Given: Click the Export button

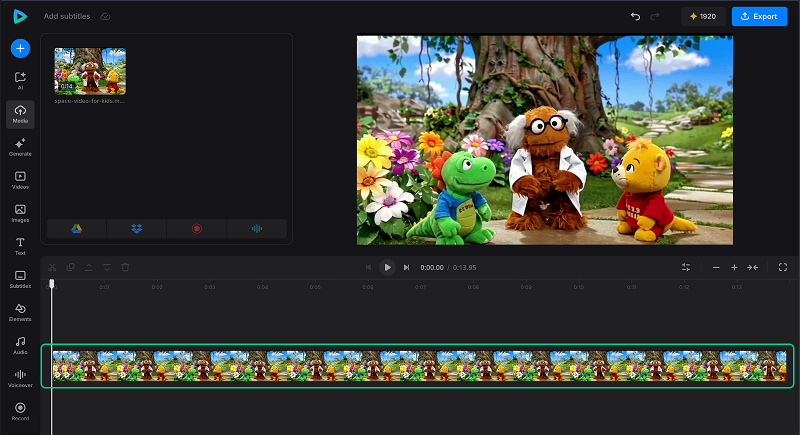Looking at the screenshot, I should pyautogui.click(x=759, y=16).
